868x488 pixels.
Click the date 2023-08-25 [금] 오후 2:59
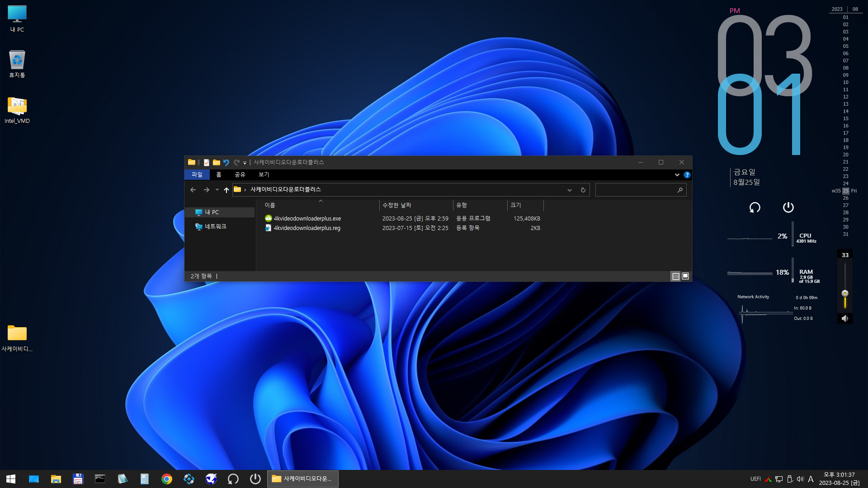tap(415, 219)
